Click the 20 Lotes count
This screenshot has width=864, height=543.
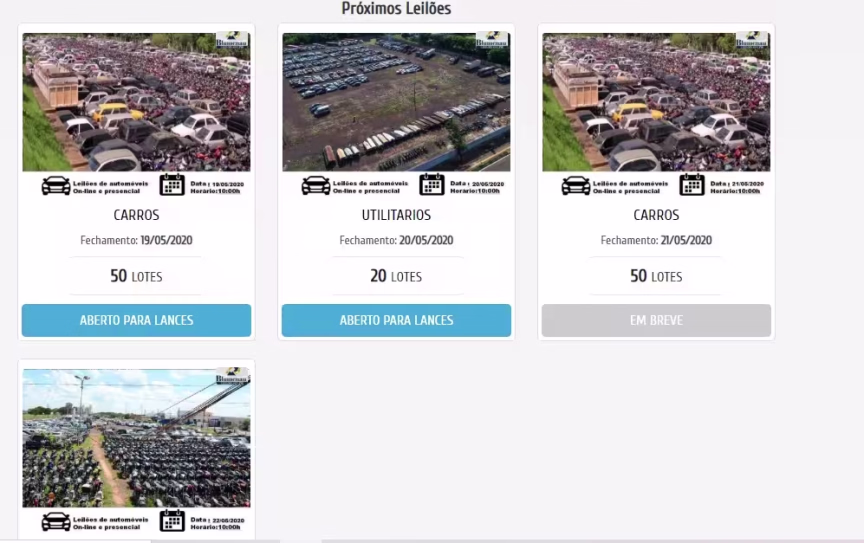click(x=396, y=276)
